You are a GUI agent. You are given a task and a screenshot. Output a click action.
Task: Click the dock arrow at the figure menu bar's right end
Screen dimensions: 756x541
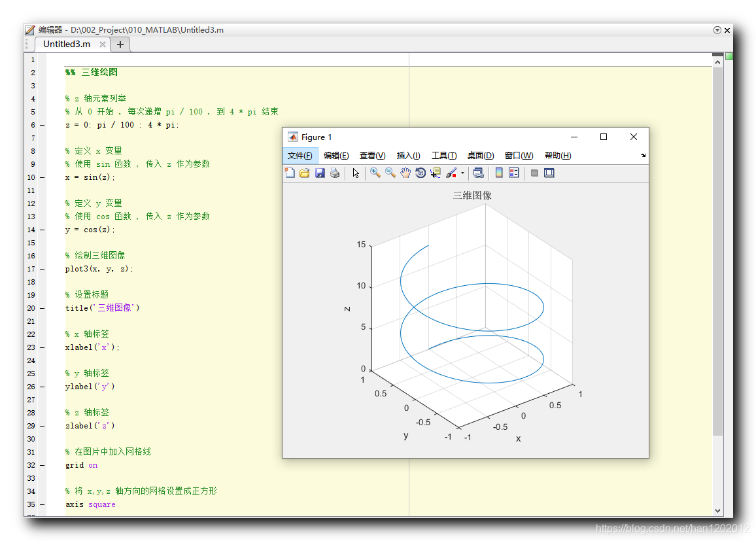coord(643,156)
